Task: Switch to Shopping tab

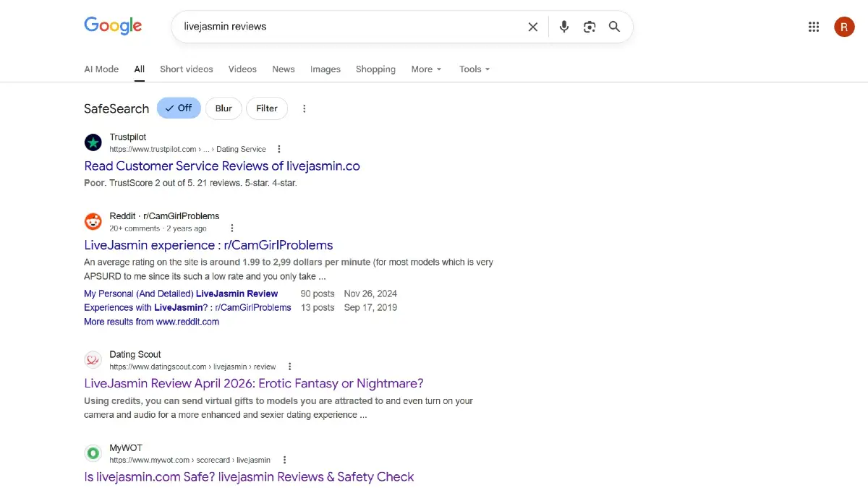Action: 375,69
